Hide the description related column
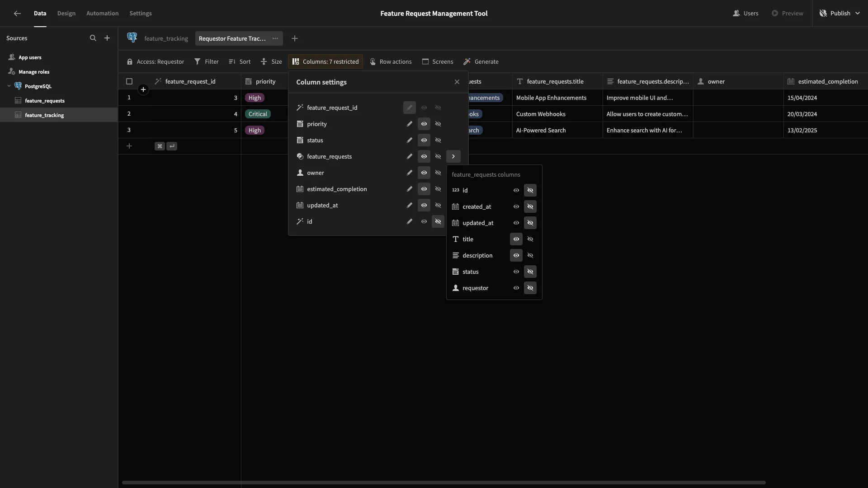 pos(530,255)
